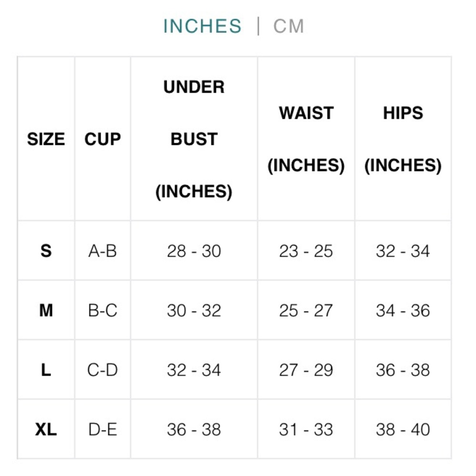Click the S size row label
This screenshot has width=476, height=476.
[46, 251]
